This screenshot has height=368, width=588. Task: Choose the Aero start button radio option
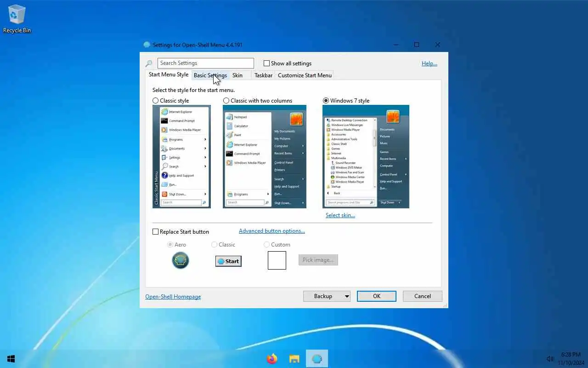point(170,245)
